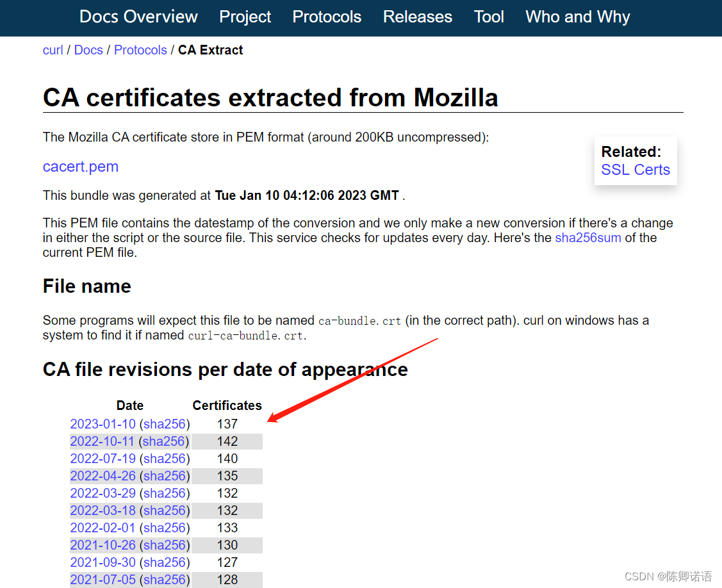Open the Tool navigation item
This screenshot has height=588, width=722.
pos(489,17)
